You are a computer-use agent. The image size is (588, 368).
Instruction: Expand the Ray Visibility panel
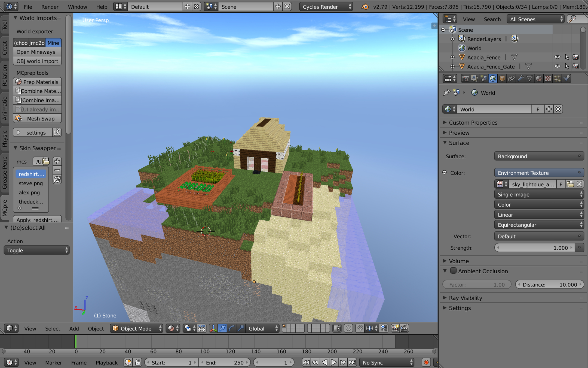[465, 298]
